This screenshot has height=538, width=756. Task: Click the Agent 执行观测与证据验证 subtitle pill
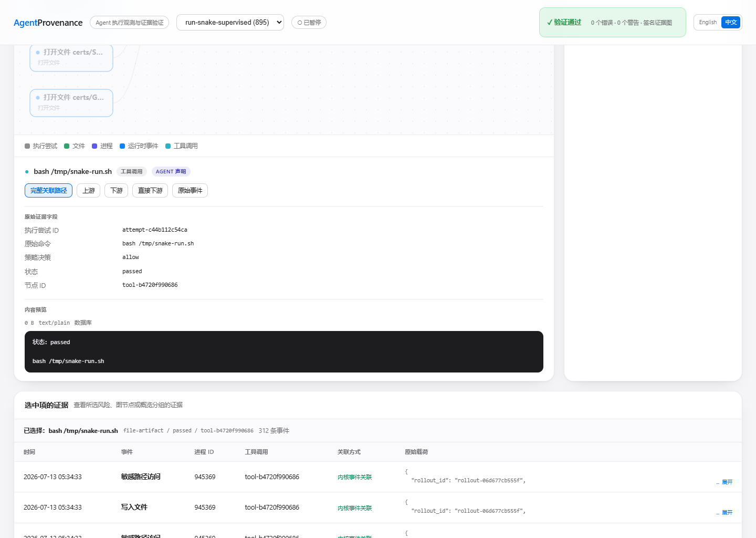129,23
